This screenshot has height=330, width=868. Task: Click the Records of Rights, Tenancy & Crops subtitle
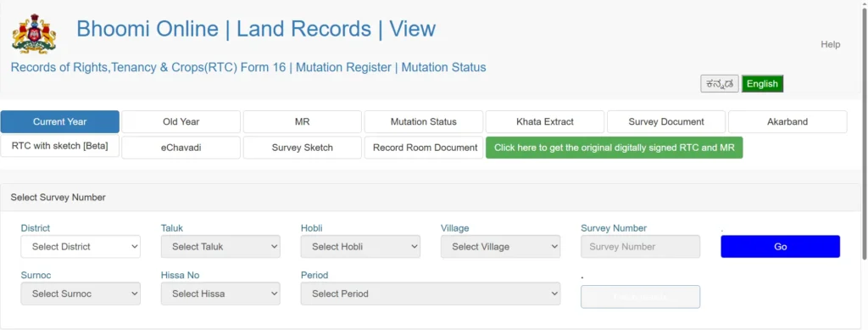tap(248, 68)
